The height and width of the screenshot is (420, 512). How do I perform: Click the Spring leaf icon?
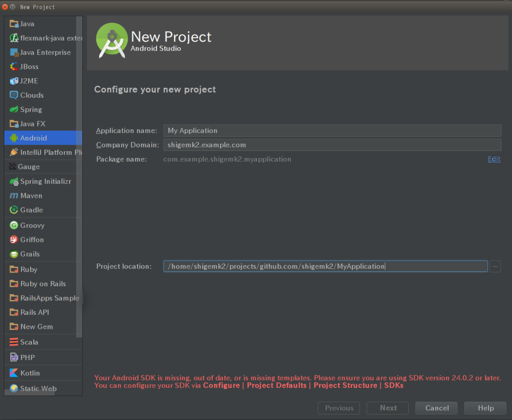pos(13,109)
